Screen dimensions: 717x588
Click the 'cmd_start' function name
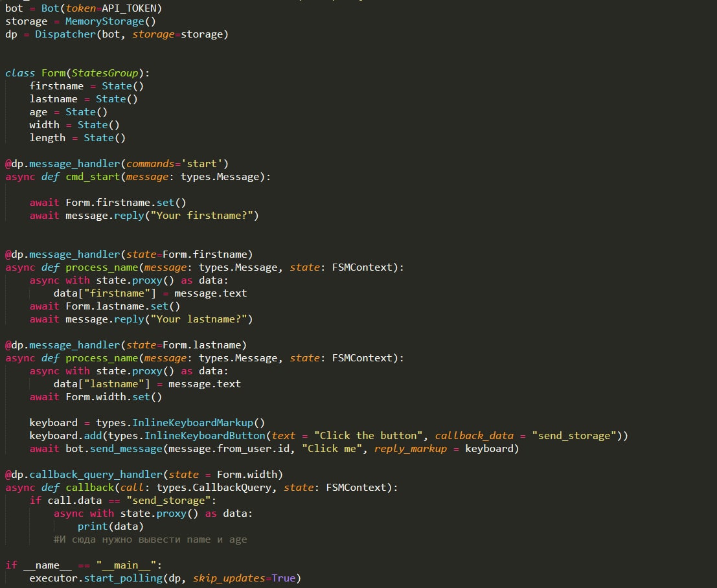click(x=93, y=177)
